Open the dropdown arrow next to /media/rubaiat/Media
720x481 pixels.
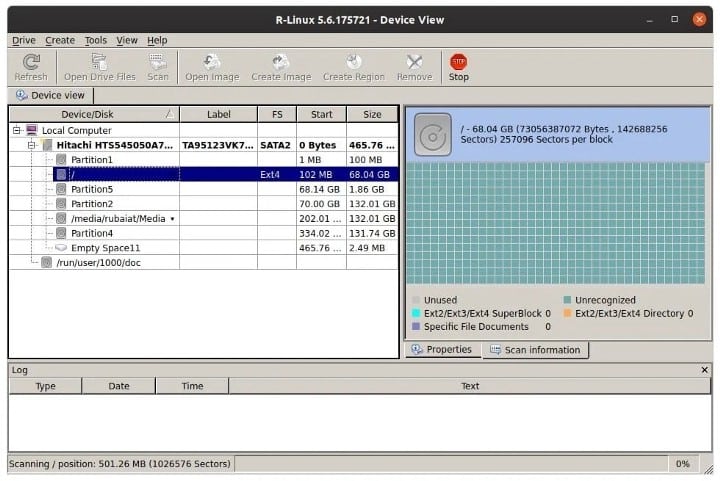click(x=172, y=219)
